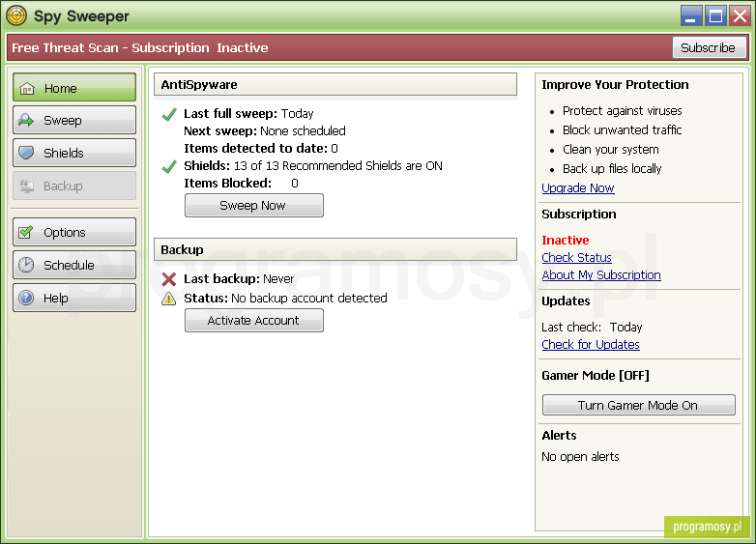Click the Shields blue shield icon

coord(26,153)
